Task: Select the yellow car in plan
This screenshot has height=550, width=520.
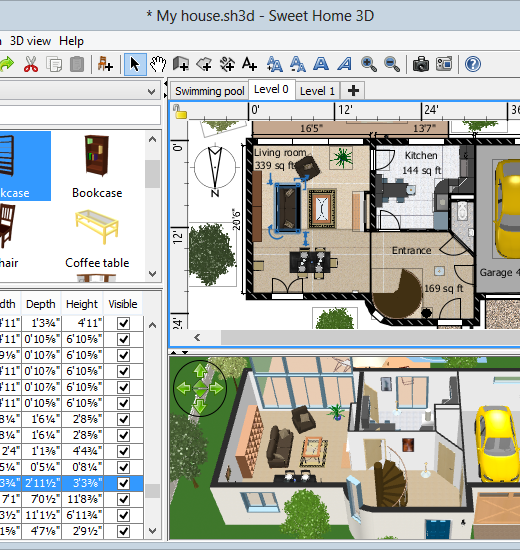Action: pos(506,209)
